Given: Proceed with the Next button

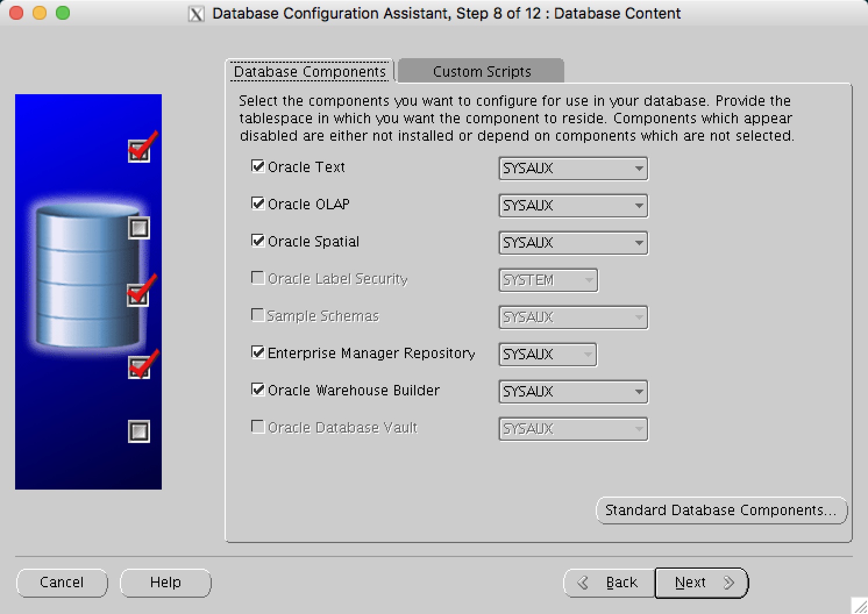Looking at the screenshot, I should click(702, 583).
